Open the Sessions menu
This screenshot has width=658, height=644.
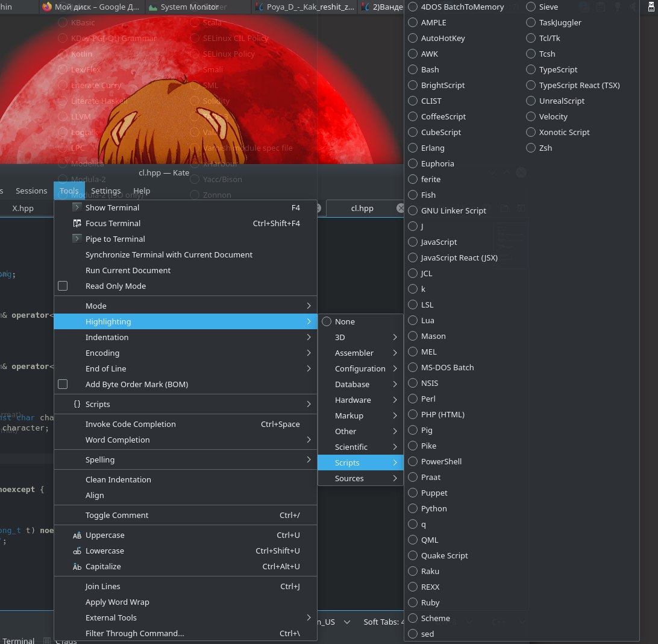pyautogui.click(x=31, y=191)
